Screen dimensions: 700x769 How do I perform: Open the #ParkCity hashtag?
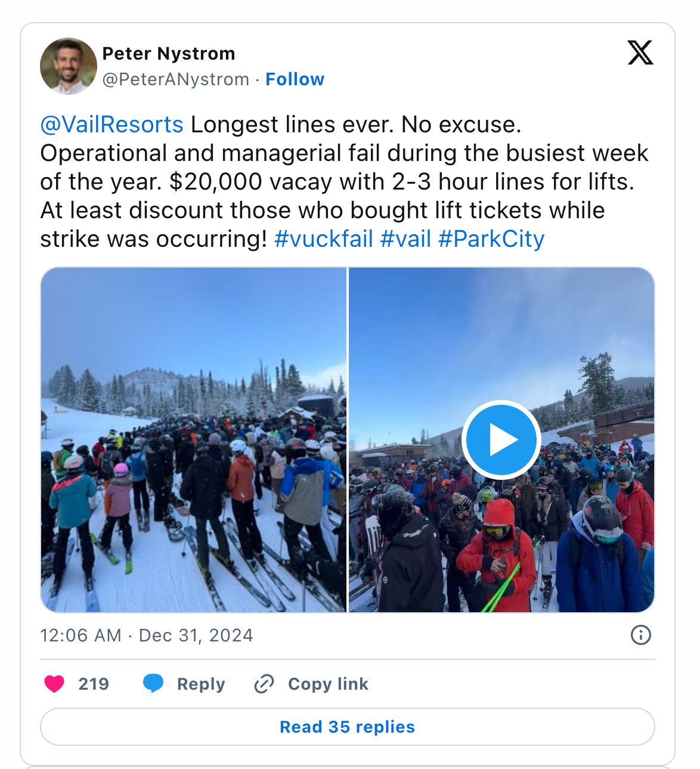[x=491, y=239]
